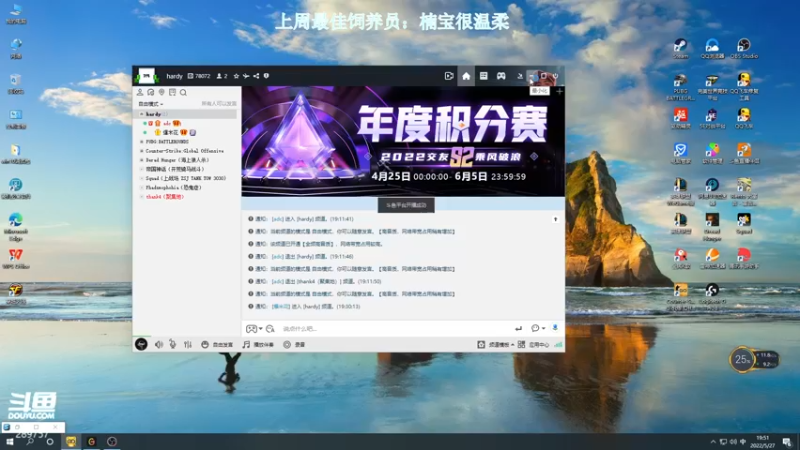Screen dimensions: 800x450
Task: Open the audio mixer sliders icon
Action: (188, 345)
